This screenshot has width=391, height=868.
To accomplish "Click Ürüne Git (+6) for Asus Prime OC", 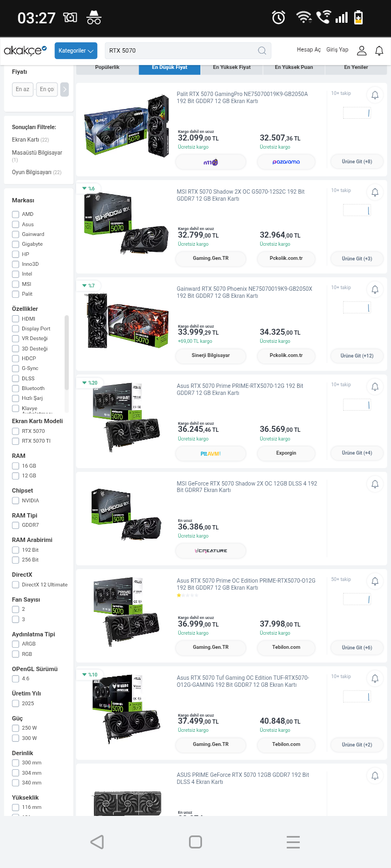I will [357, 647].
